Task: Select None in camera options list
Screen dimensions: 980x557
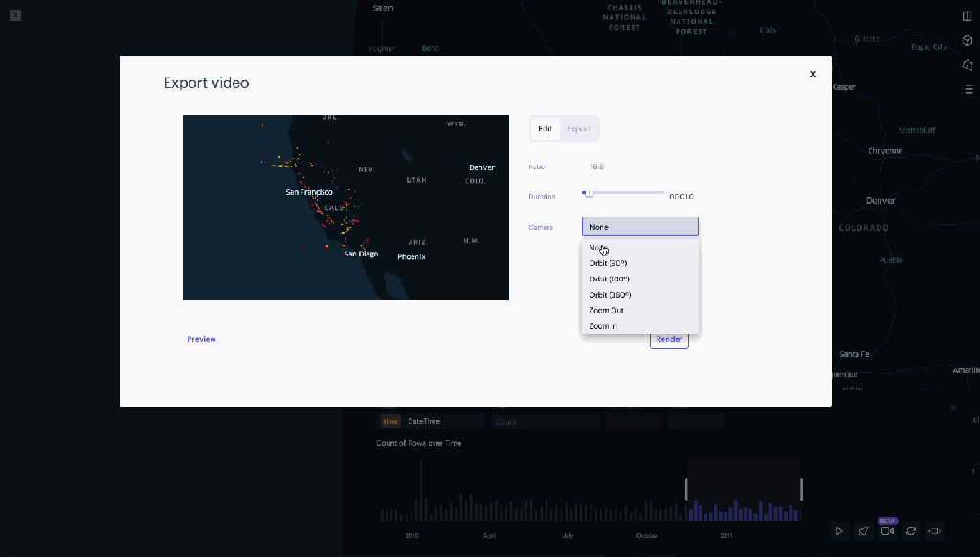Action: (640, 248)
